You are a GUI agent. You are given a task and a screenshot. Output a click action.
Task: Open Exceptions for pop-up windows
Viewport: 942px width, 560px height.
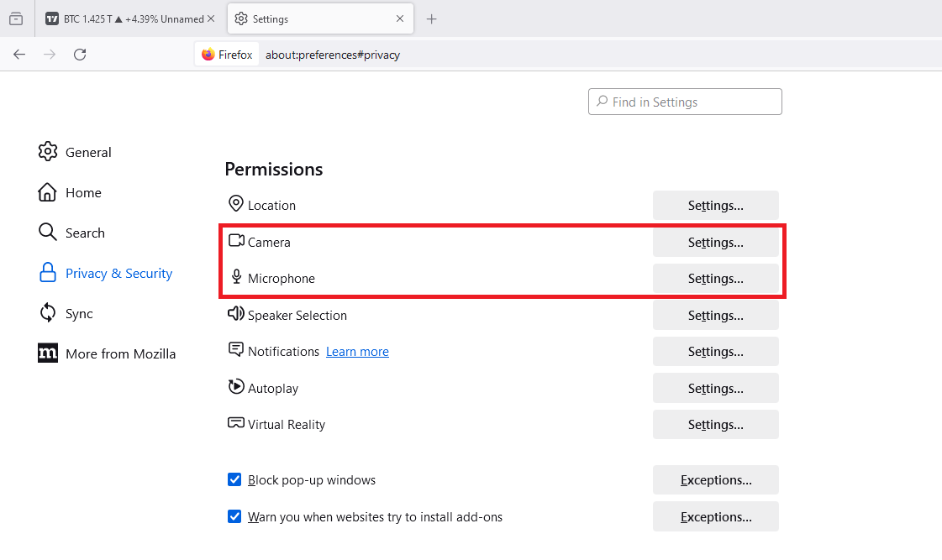pos(715,480)
